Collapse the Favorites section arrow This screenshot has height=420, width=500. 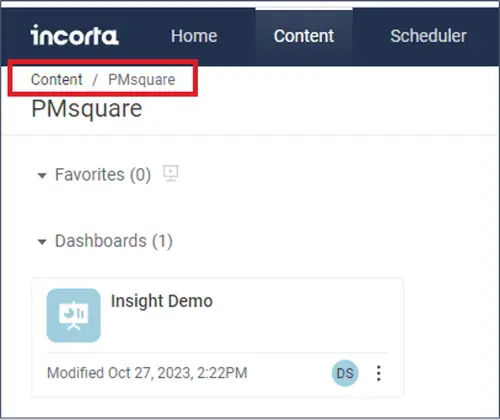[42, 175]
